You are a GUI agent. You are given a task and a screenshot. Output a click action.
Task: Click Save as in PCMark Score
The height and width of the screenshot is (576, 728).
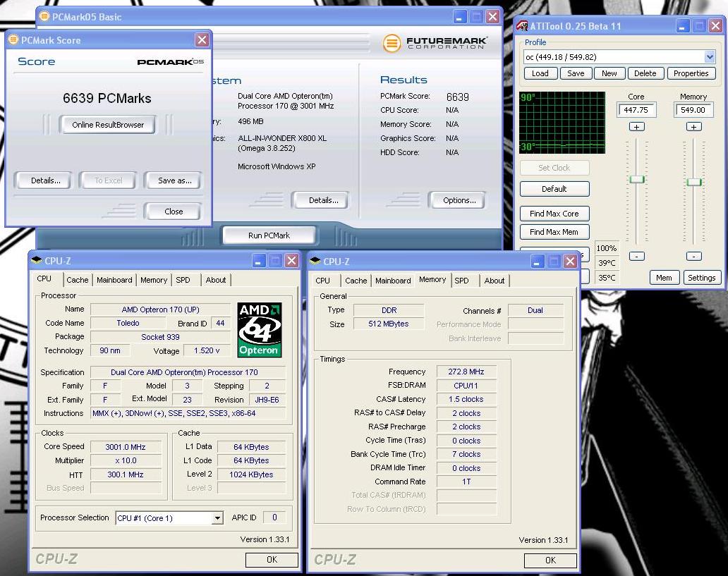174,180
